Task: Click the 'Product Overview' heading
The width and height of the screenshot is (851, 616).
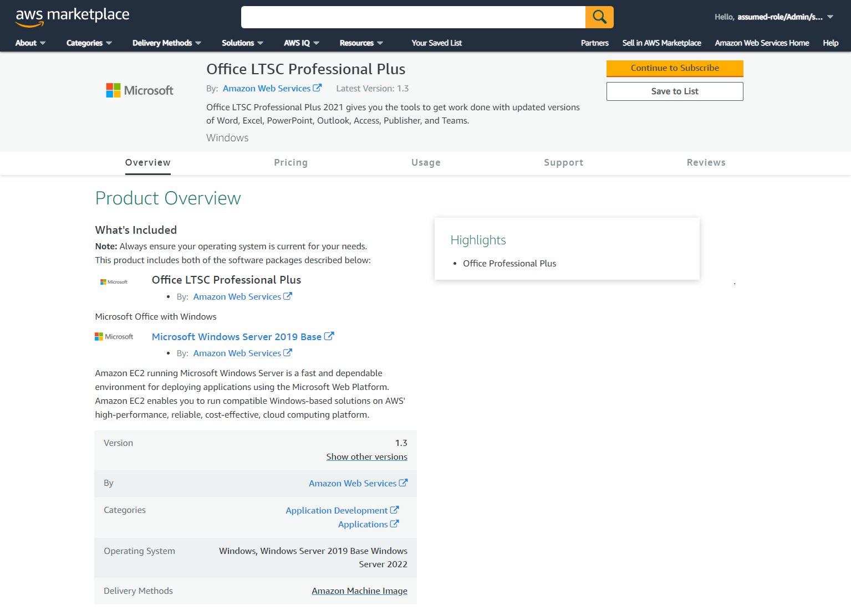Action: [168, 198]
